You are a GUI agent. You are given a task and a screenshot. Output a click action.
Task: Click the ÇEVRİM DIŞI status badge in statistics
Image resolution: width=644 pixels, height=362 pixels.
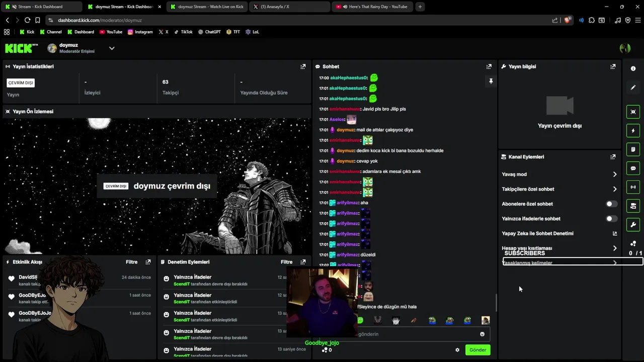pos(21,83)
